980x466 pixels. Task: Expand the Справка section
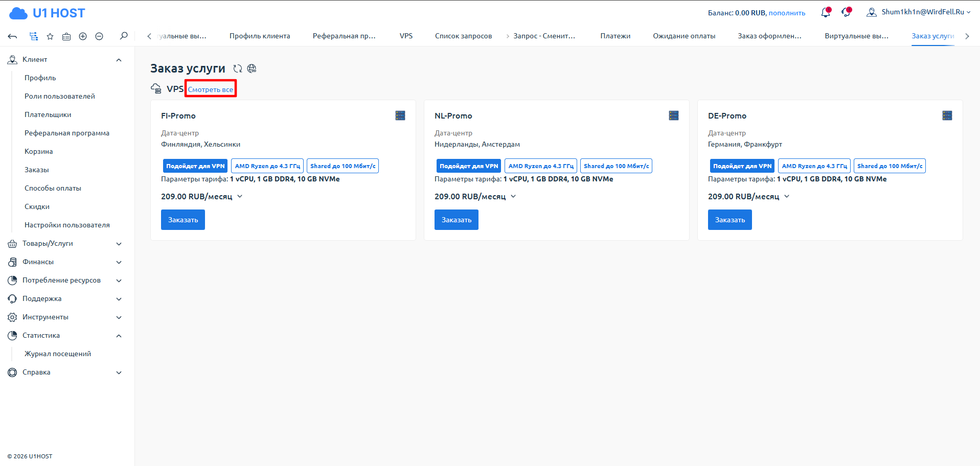(x=119, y=372)
